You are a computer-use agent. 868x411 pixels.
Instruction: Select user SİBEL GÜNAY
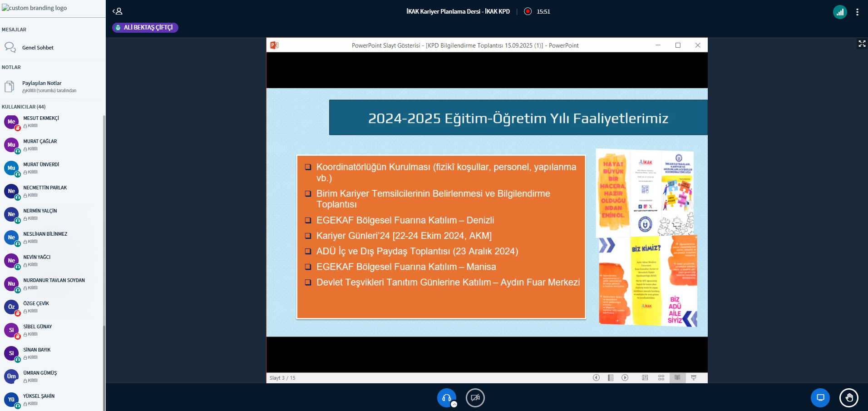[52, 330]
